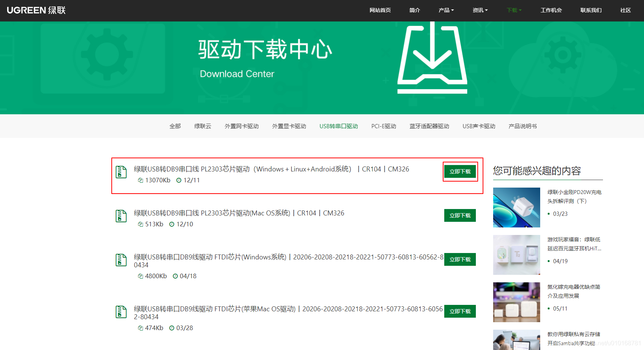Open the 简介 page from the navigation
The image size is (644, 350).
415,10
